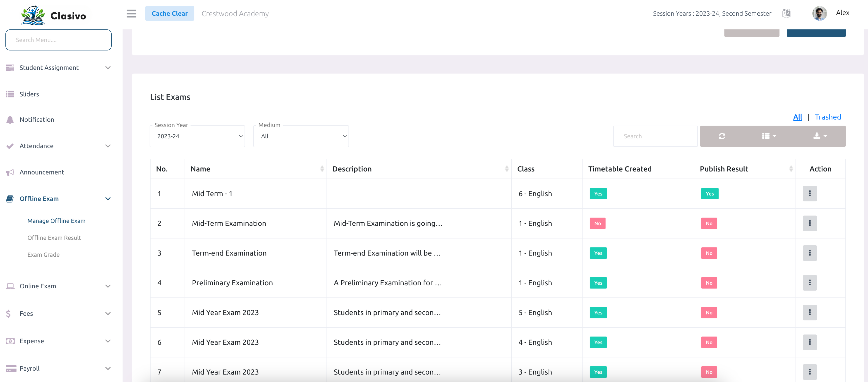This screenshot has height=382, width=868.
Task: Go to Sliders menu item
Action: [x=29, y=94]
